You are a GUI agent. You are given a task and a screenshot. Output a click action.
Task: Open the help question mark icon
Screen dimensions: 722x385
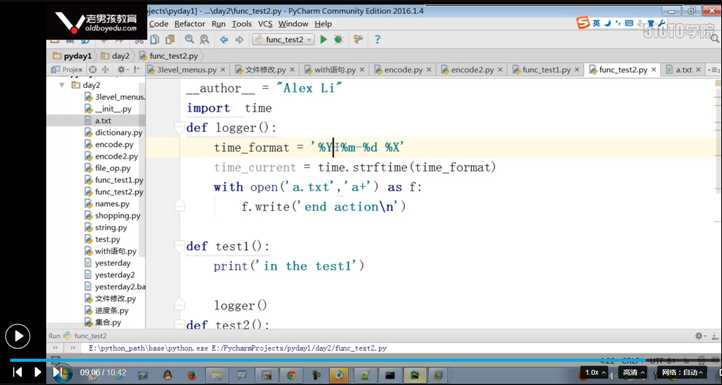(377, 40)
